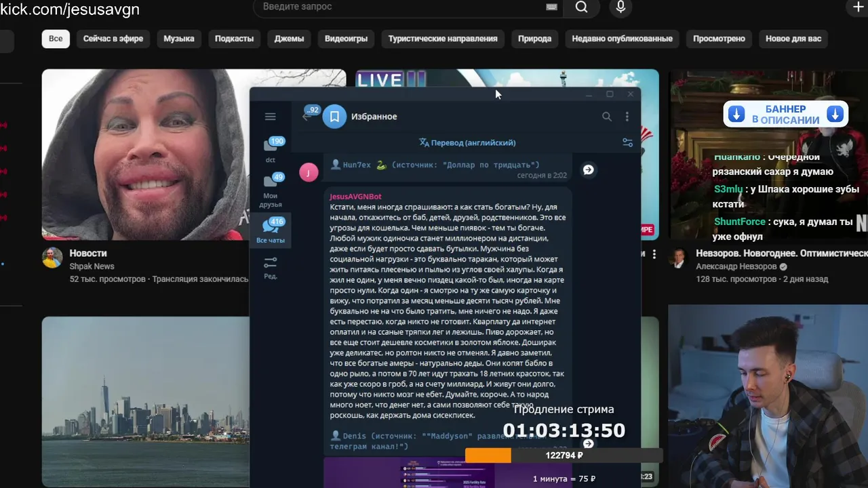Click the 128 тыс. просмотров text
Viewport: 868px width, 488px height.
[736, 279]
